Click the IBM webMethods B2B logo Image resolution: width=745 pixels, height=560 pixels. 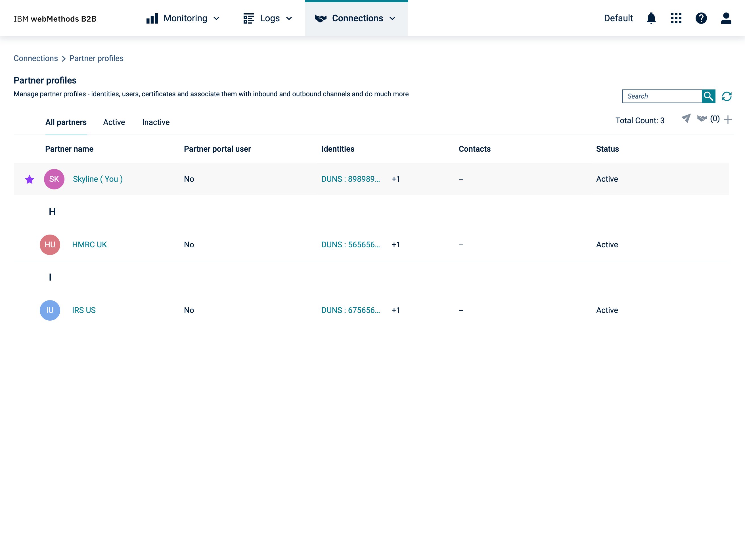[55, 19]
